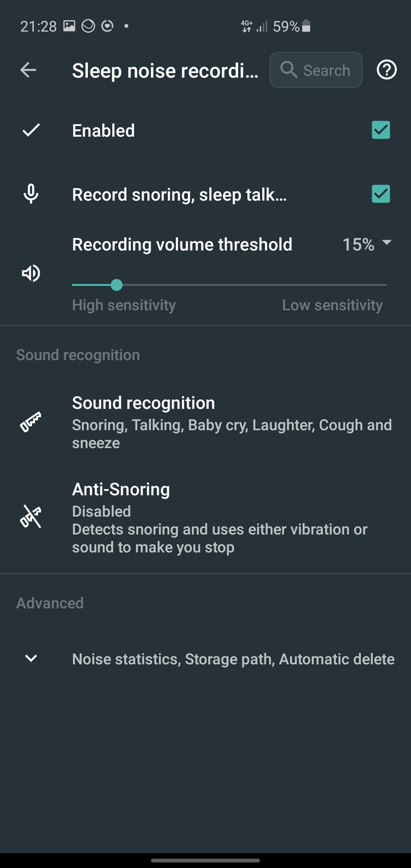Screen dimensions: 411x868
Task: Open the 15% threshold dropdown
Action: [367, 244]
